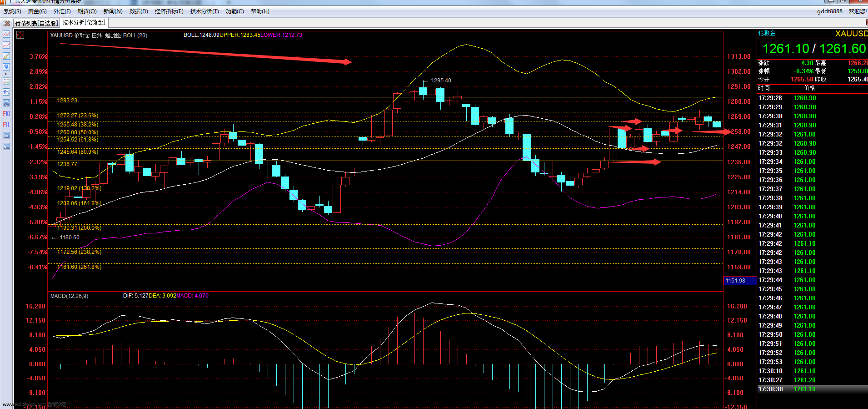Open the 功能(C) menu

(234, 11)
